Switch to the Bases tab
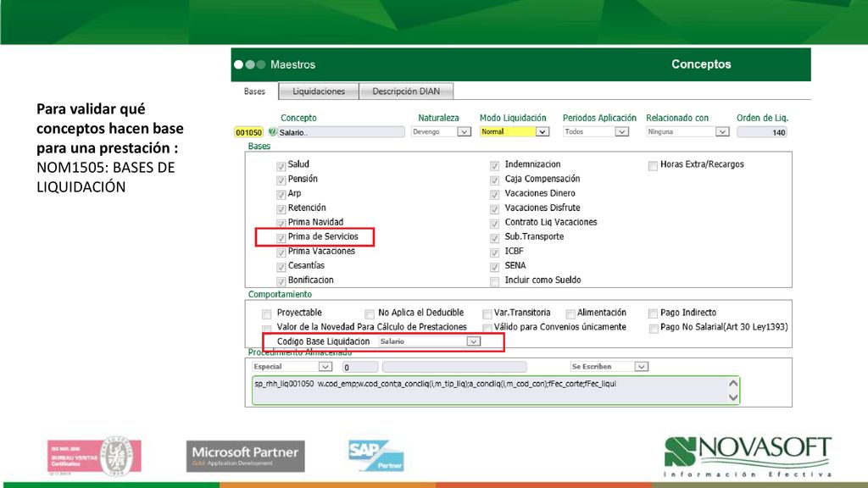Image resolution: width=868 pixels, height=488 pixels. (254, 91)
